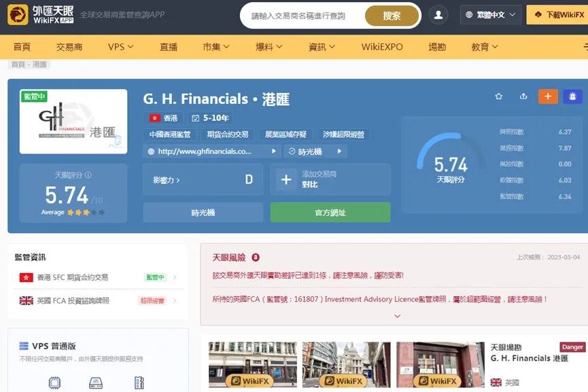Click the VPS server stack icon

tap(24, 346)
